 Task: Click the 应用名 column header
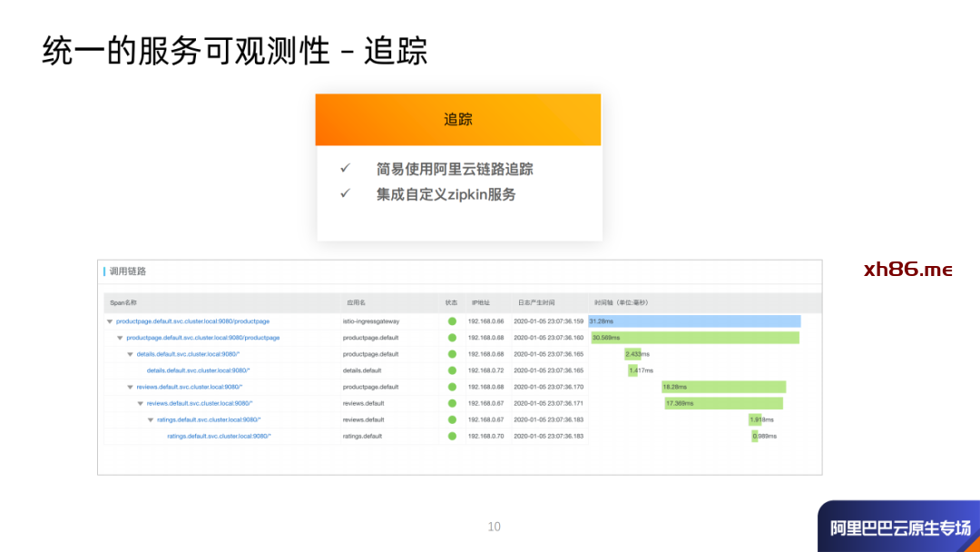click(355, 302)
